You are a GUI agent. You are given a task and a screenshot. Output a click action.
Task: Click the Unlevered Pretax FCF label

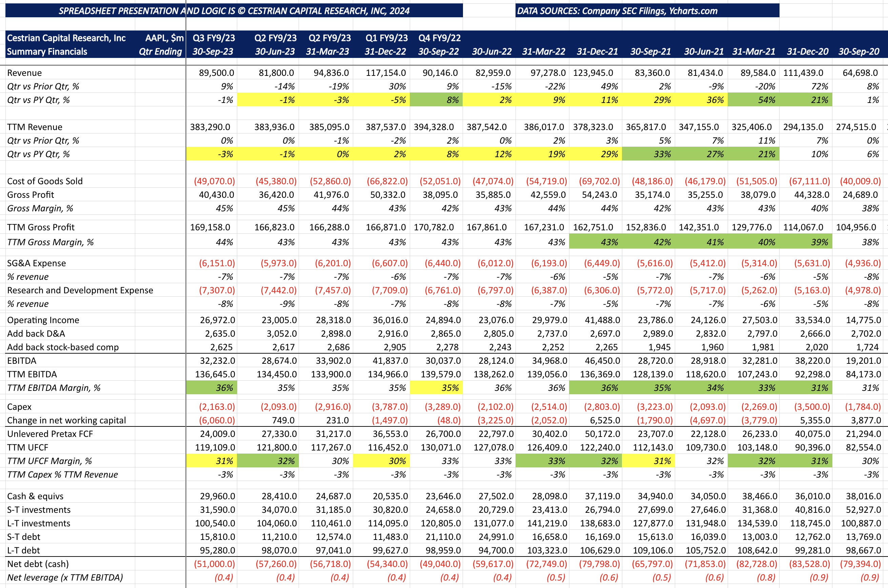click(50, 434)
